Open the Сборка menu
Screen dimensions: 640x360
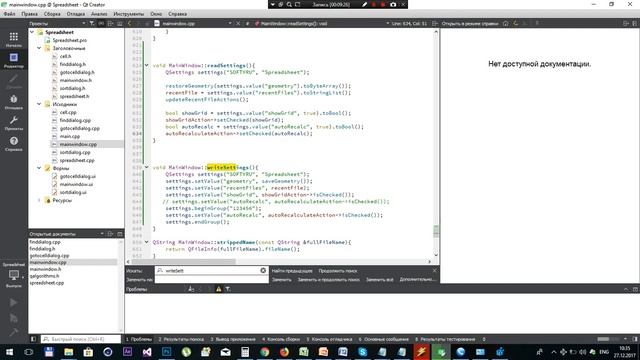pyautogui.click(x=52, y=14)
